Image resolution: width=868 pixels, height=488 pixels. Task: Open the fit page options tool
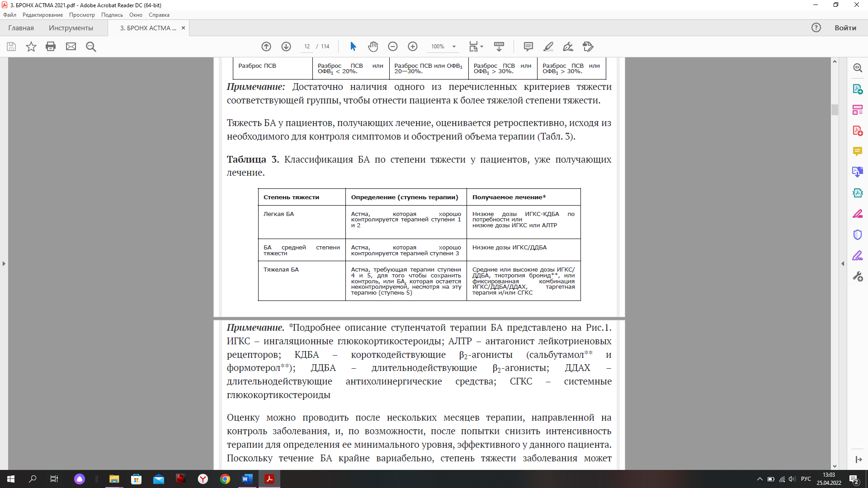[x=476, y=47]
